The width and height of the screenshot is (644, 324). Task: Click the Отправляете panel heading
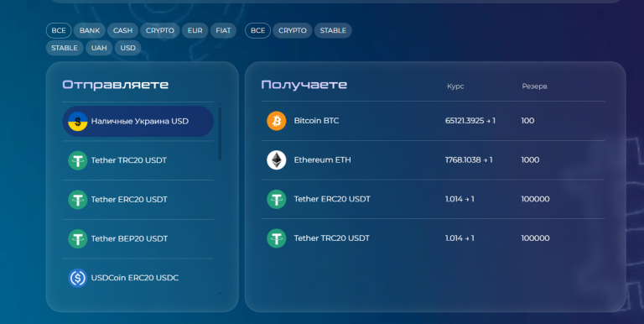(116, 85)
